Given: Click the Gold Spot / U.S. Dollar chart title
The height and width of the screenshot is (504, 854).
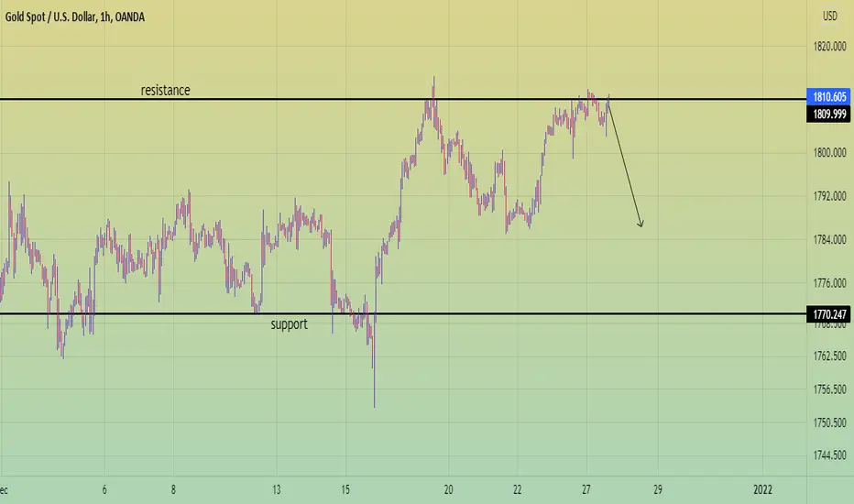Looking at the screenshot, I should coord(75,16).
